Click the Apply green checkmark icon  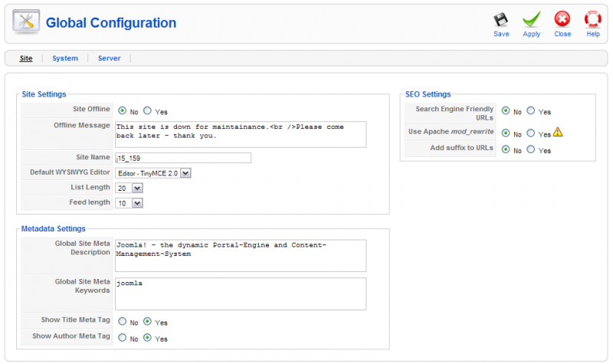point(531,19)
